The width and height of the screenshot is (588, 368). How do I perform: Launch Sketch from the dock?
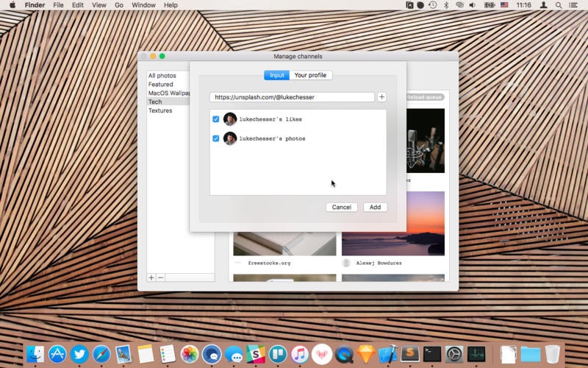point(366,354)
